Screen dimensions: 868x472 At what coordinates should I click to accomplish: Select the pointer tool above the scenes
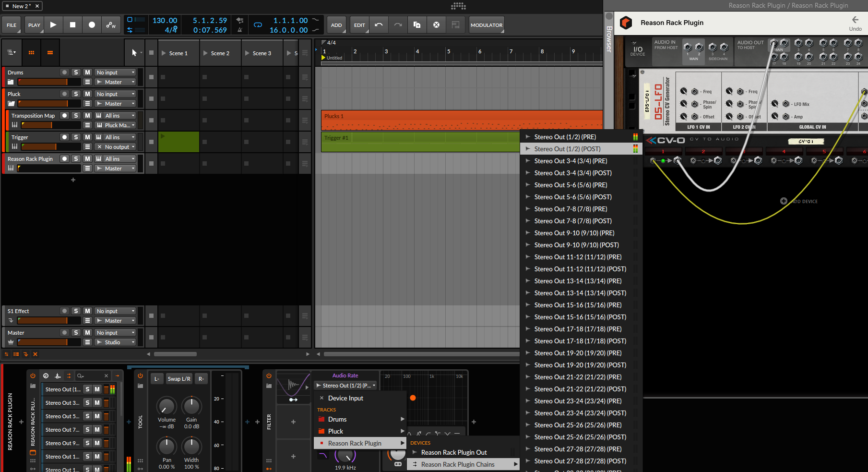pyautogui.click(x=134, y=53)
